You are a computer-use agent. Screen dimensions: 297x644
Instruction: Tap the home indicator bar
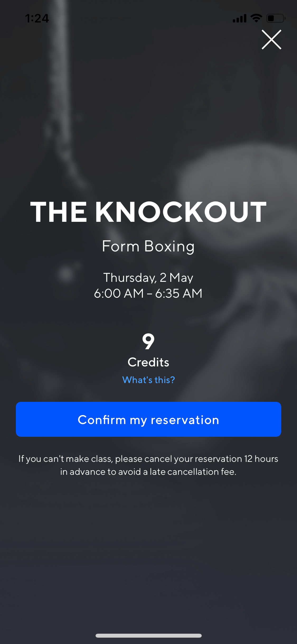click(x=148, y=636)
